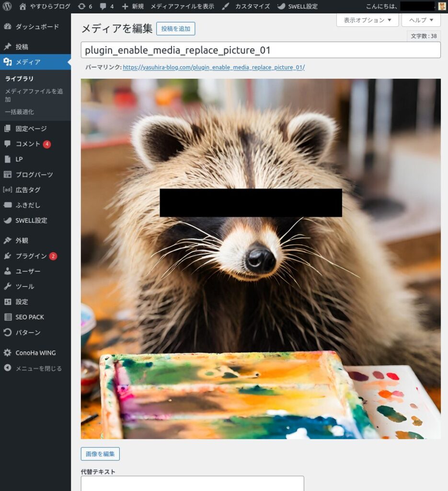Click the ConoHa WING gear icon
The height and width of the screenshot is (491, 448).
pyautogui.click(x=8, y=353)
